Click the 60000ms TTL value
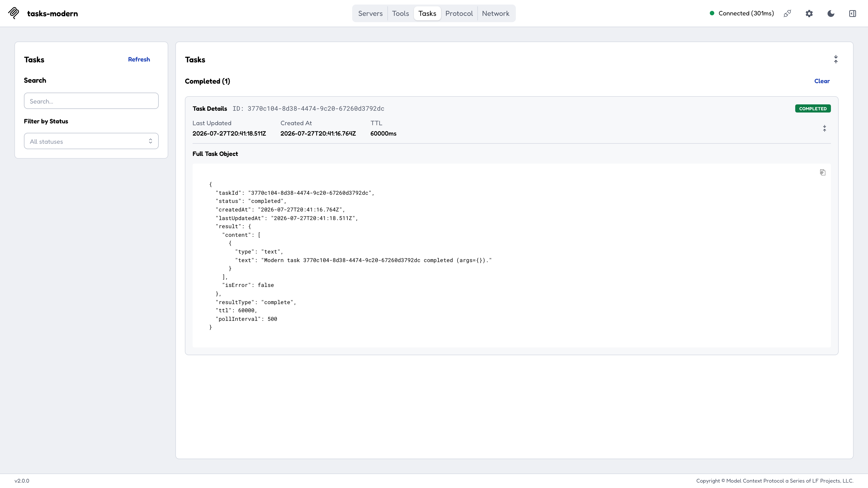 click(x=383, y=134)
